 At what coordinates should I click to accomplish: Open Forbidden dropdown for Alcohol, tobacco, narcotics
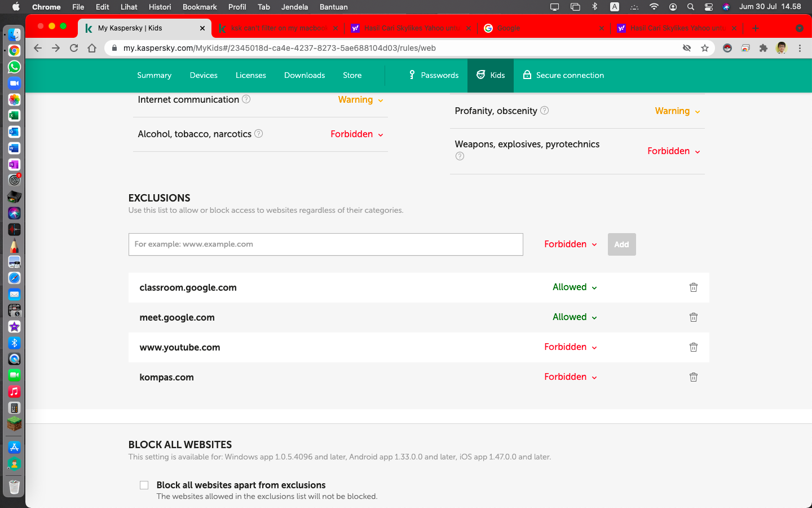click(357, 134)
